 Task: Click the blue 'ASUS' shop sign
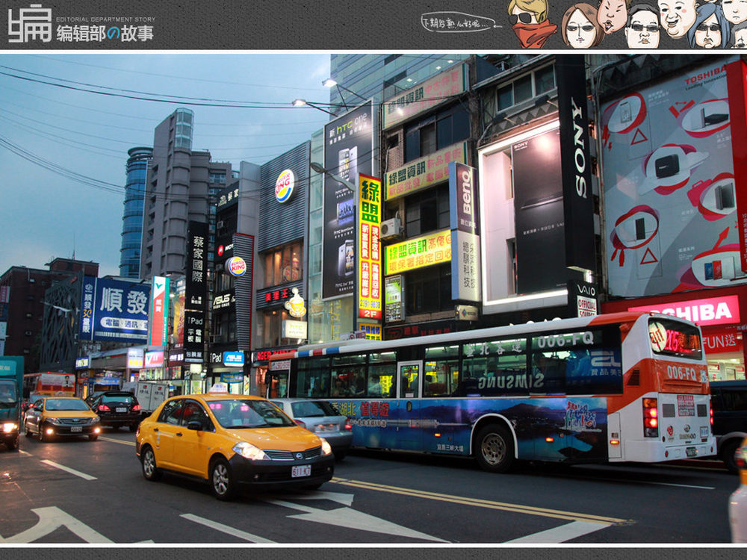(x=234, y=358)
